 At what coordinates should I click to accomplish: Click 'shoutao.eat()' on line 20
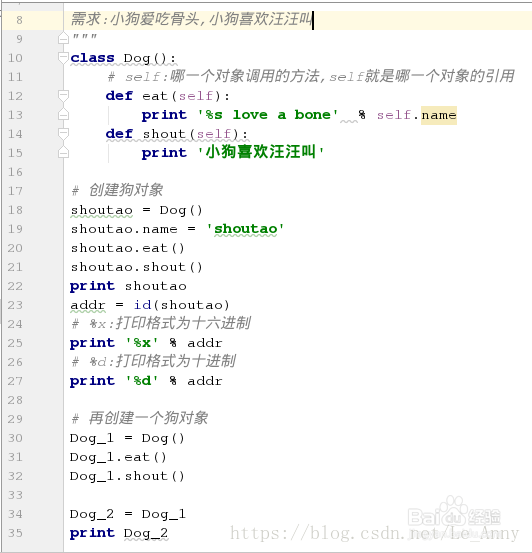(x=127, y=248)
